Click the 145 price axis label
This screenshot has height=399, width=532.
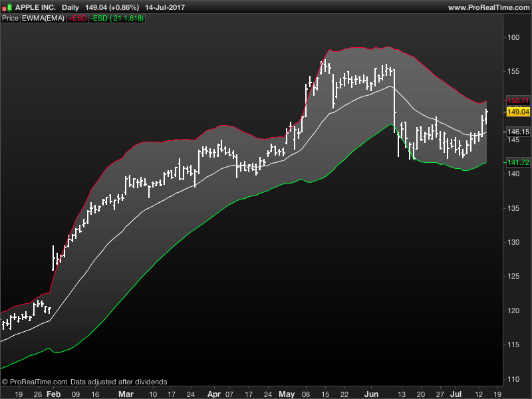(513, 140)
